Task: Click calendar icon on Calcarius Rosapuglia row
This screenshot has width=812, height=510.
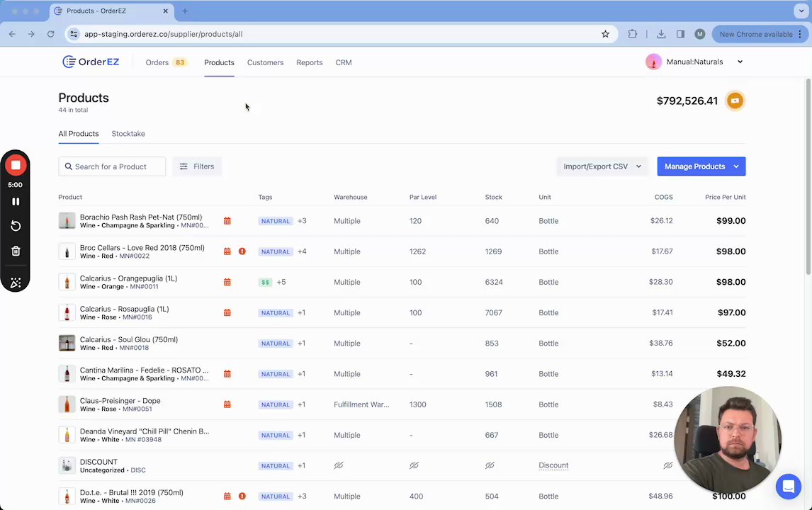Action: tap(227, 313)
